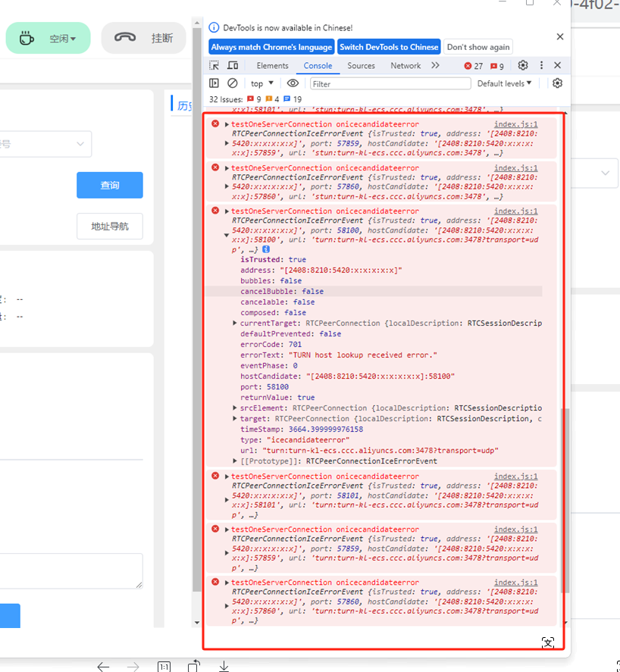The image size is (620, 672).
Task: Close the DevTools panel
Action: [557, 65]
